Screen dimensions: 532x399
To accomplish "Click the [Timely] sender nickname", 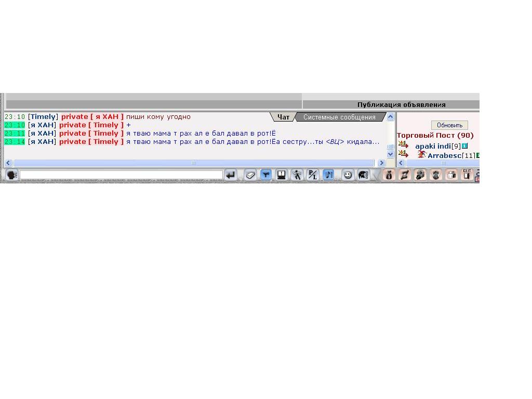I will 43,117.
